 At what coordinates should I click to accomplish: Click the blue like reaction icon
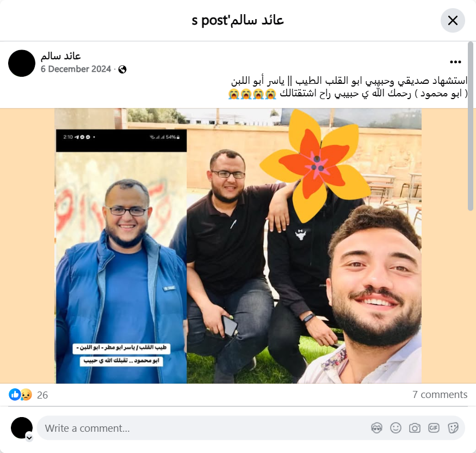pos(15,395)
